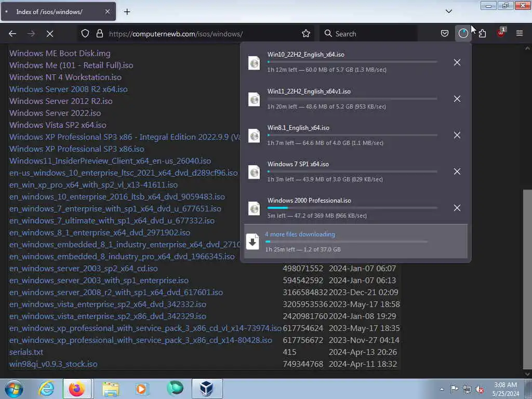Click date 2024-Apr-13 20:26
This screenshot has width=532, height=399.
tap(363, 352)
